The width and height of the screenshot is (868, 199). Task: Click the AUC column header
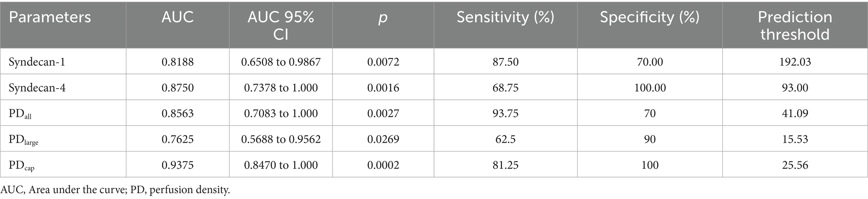[178, 17]
